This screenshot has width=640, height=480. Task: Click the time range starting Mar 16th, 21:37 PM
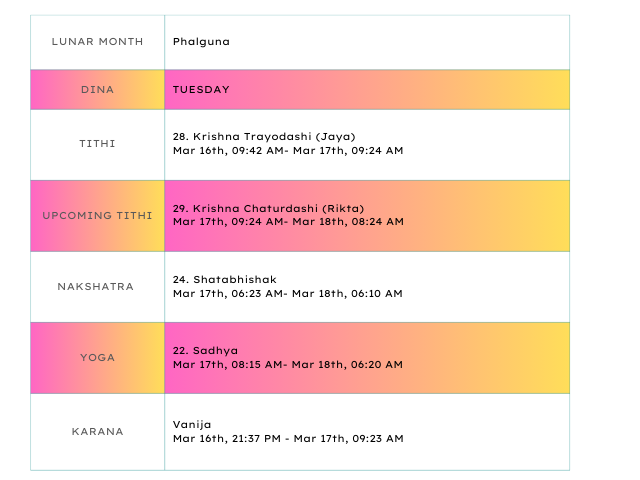coord(288,439)
